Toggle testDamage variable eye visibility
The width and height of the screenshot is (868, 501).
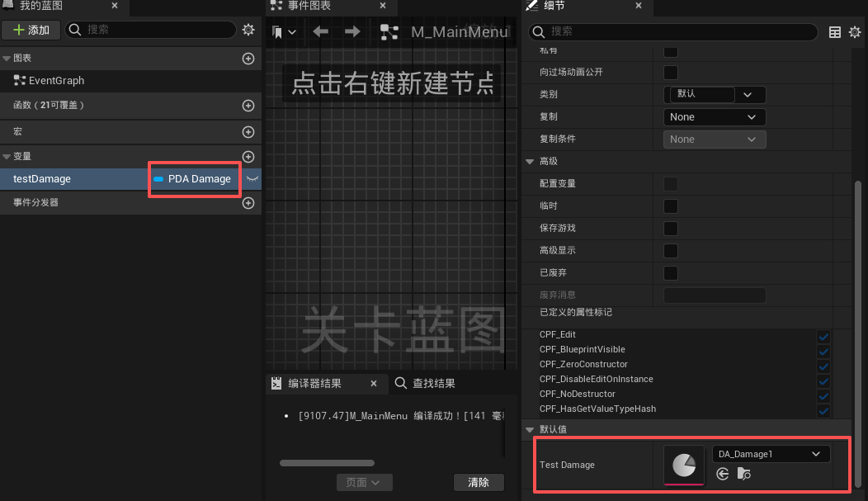(252, 178)
